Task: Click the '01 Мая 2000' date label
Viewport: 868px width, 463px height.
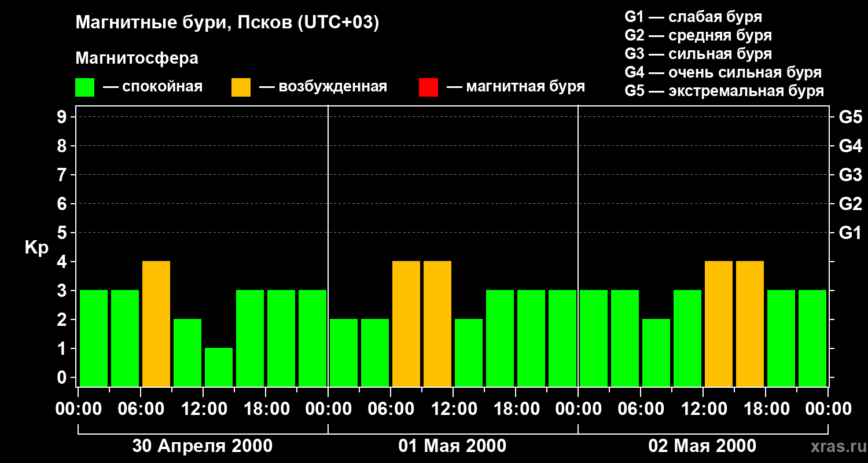Action: (453, 446)
